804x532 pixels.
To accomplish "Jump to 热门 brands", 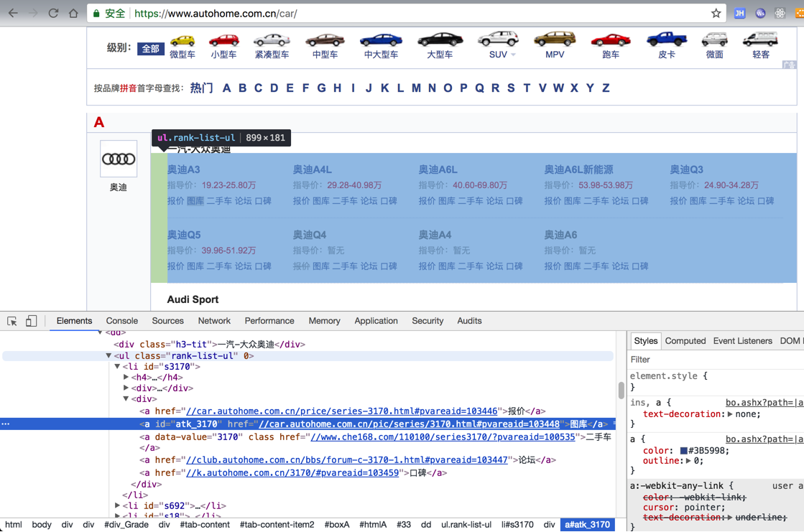I will click(201, 88).
